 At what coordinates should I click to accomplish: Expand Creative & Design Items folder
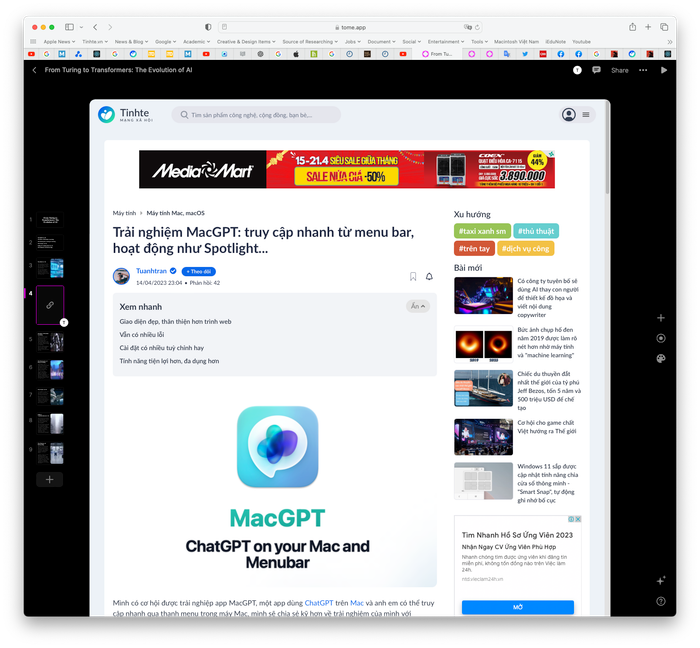pos(246,42)
